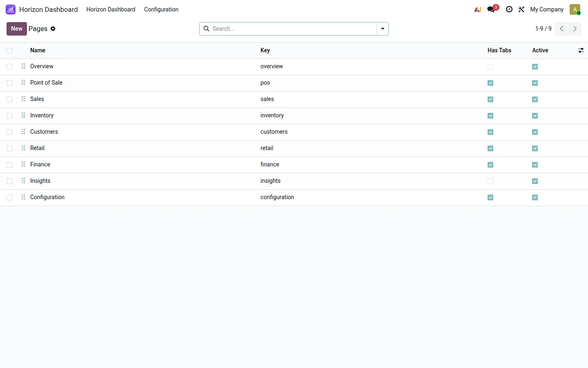The width and height of the screenshot is (588, 368).
Task: Click the New button
Action: [17, 29]
